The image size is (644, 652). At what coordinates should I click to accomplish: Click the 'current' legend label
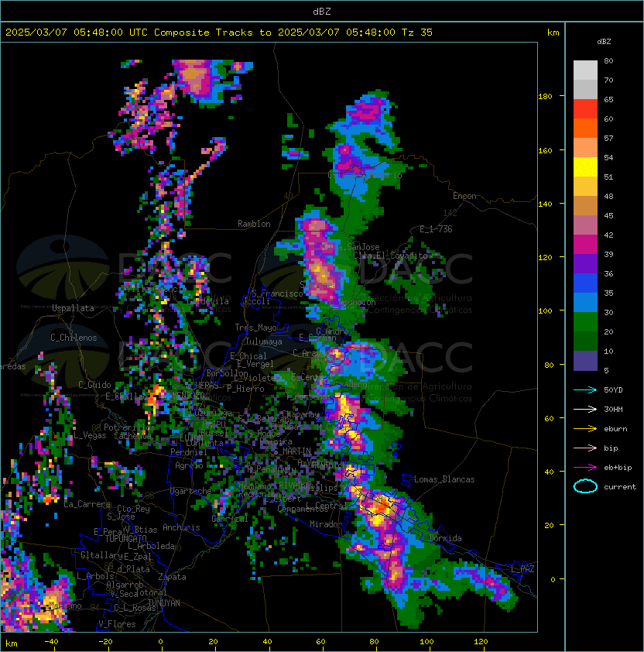coord(620,486)
